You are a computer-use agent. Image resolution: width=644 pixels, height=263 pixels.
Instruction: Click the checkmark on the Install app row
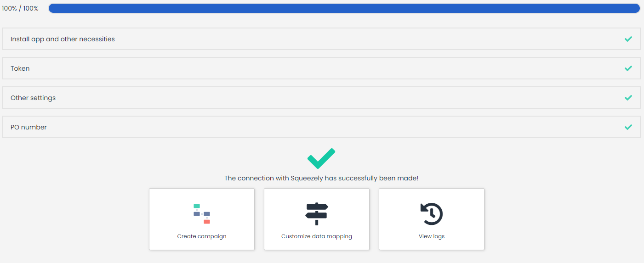point(628,39)
